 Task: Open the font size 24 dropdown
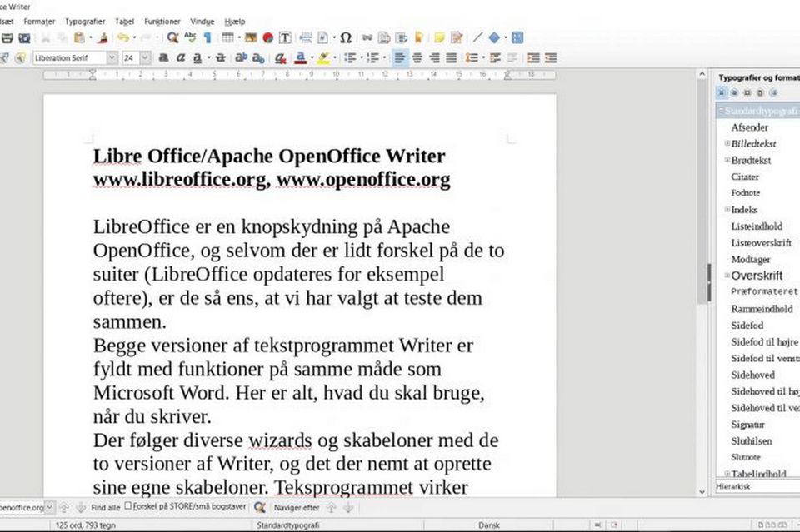tap(146, 57)
